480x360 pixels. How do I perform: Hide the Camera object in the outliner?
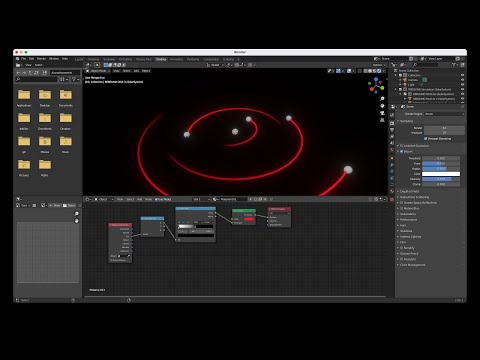point(462,80)
